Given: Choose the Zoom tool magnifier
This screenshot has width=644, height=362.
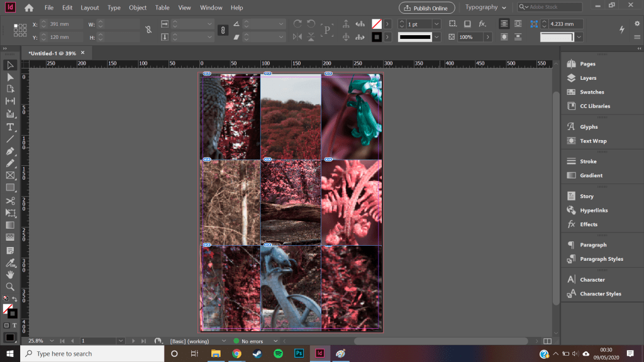Looking at the screenshot, I should click(10, 287).
